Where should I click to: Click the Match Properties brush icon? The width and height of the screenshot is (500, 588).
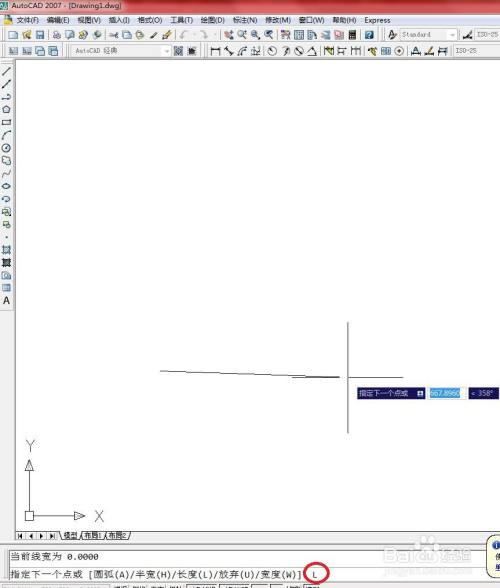[x=167, y=35]
